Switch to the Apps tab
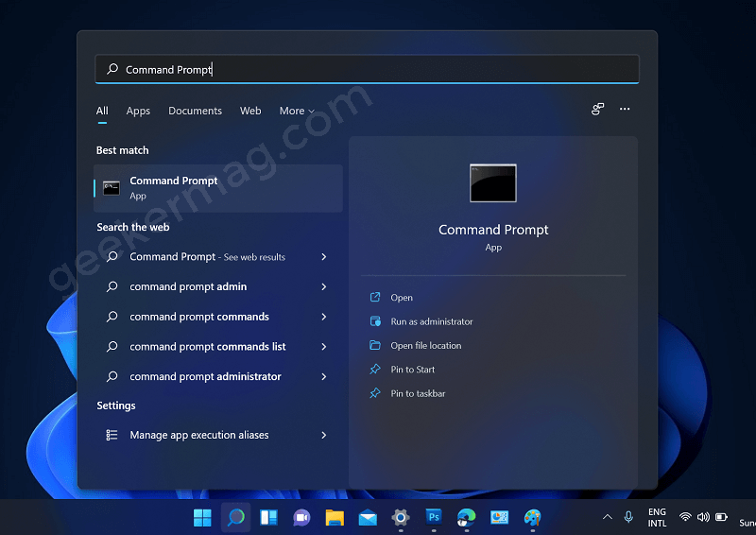Screen dimensions: 756x535 pos(138,111)
